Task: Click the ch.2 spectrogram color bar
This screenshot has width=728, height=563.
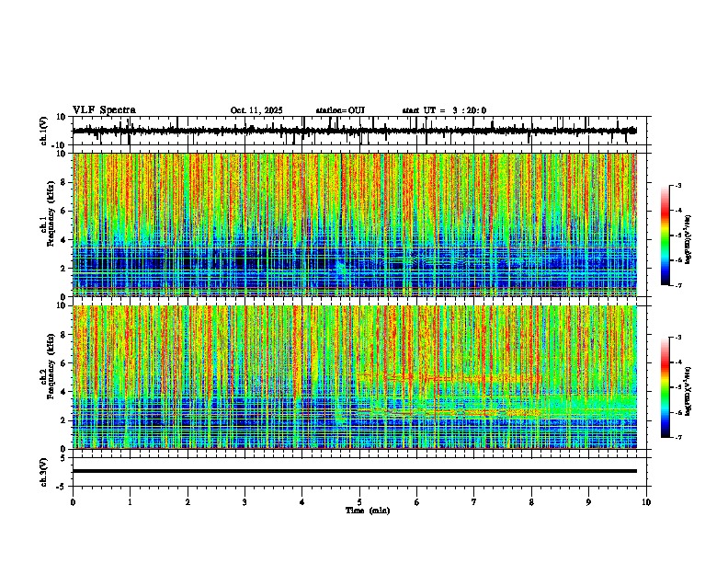Action: coord(665,387)
